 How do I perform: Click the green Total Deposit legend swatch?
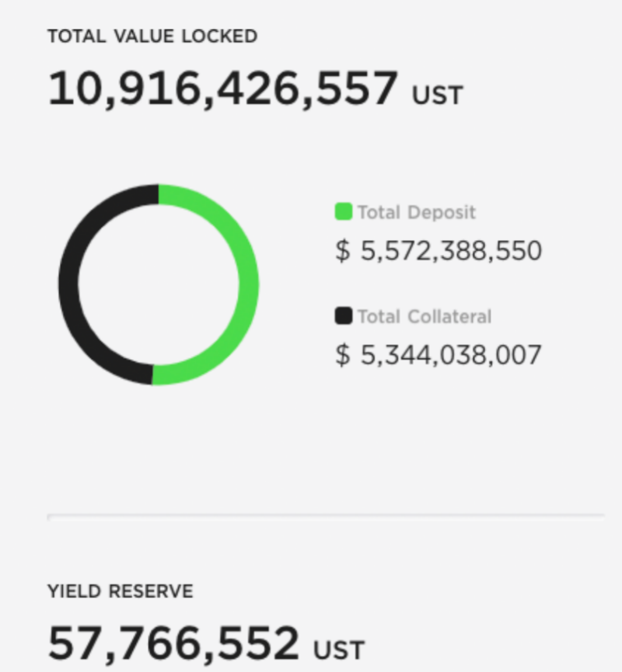pos(343,212)
